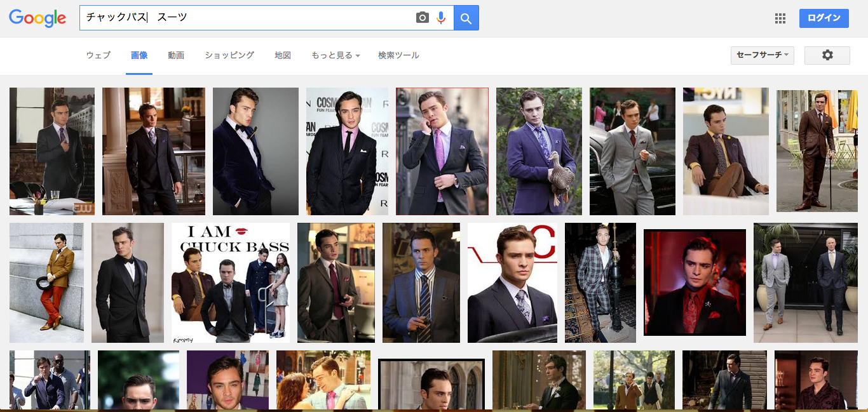The width and height of the screenshot is (868, 412).
Task: Select the ショッピング tab
Action: tap(229, 55)
